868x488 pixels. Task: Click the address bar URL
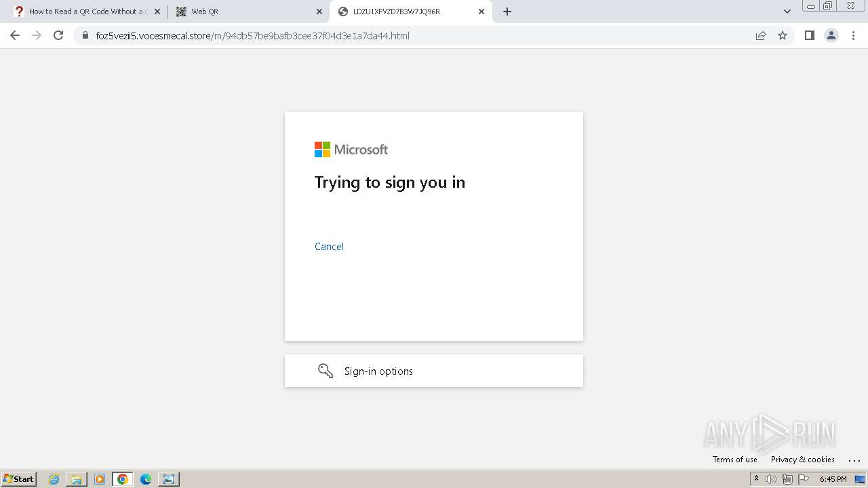252,36
